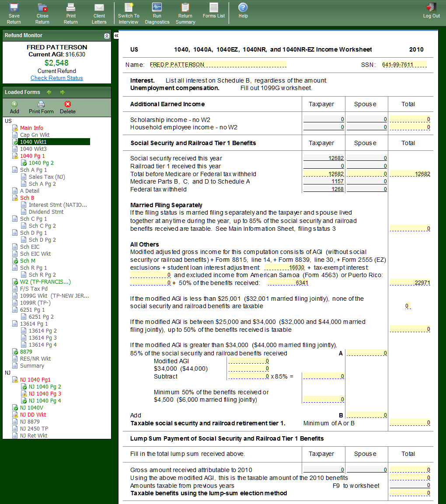The width and height of the screenshot is (446, 504).
Task: Add a new form with Add button
Action: pyautogui.click(x=14, y=107)
